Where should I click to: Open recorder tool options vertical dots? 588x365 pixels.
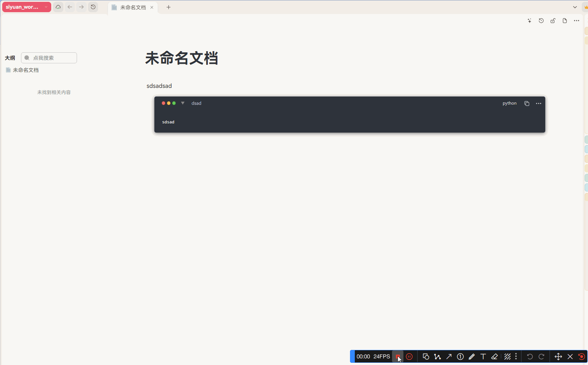pyautogui.click(x=516, y=357)
